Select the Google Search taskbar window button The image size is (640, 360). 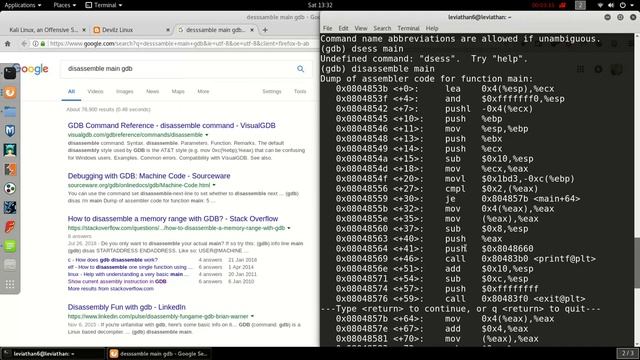(159, 353)
